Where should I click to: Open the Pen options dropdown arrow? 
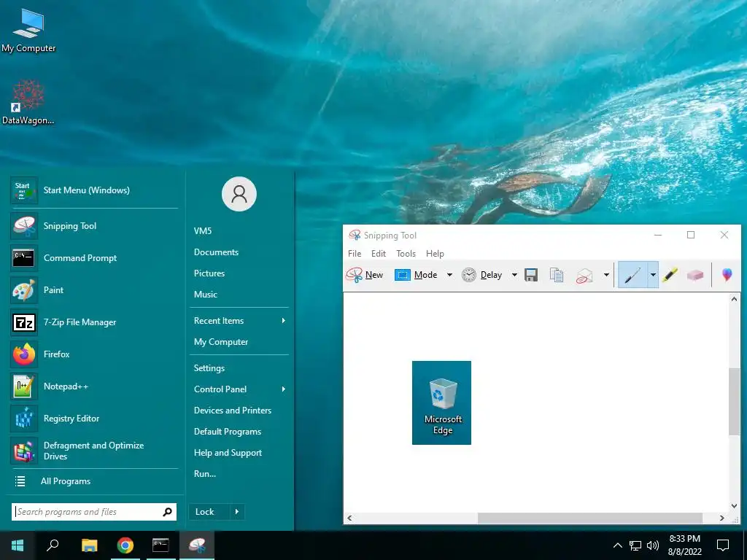pos(653,275)
